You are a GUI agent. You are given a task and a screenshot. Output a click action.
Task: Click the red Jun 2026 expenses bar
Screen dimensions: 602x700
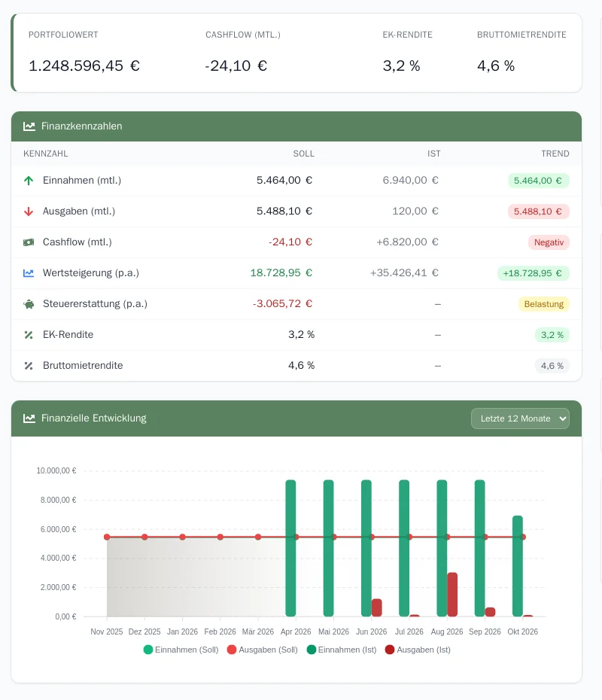[x=377, y=607]
